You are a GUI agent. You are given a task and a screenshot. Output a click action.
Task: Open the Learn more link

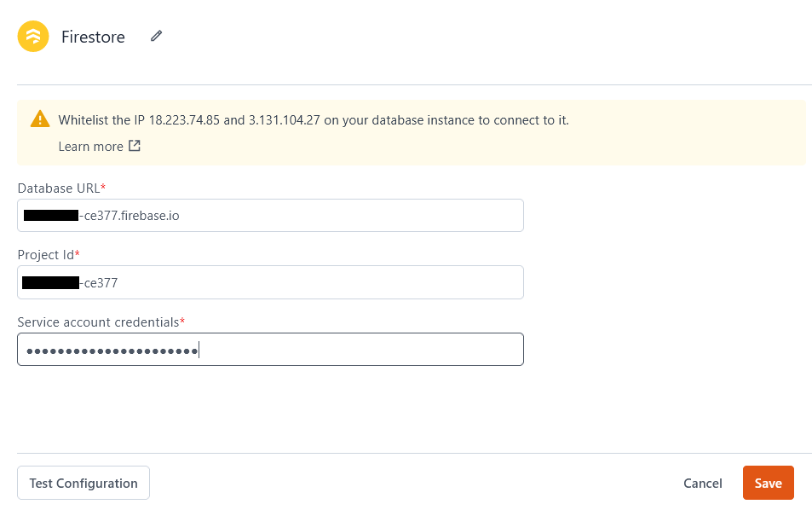tap(91, 146)
